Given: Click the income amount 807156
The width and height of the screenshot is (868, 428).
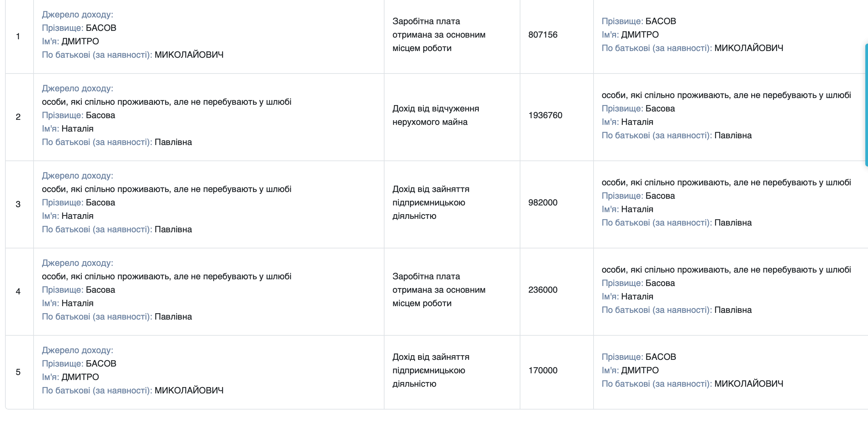Looking at the screenshot, I should (543, 35).
